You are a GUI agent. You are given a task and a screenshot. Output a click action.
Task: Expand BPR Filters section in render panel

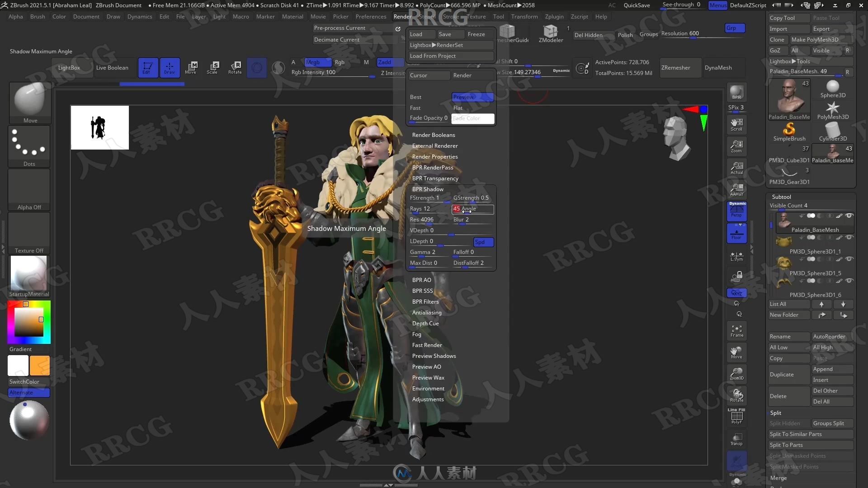(x=425, y=301)
